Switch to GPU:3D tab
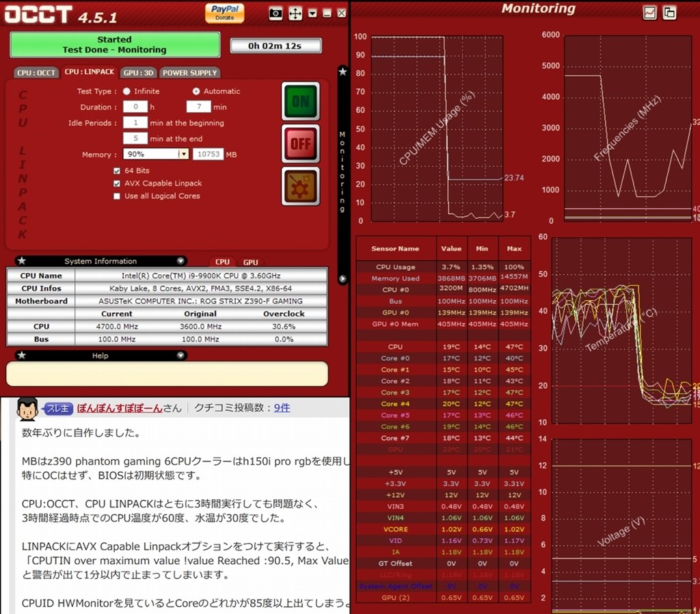Viewport: 700px width, 614px height. pyautogui.click(x=138, y=72)
